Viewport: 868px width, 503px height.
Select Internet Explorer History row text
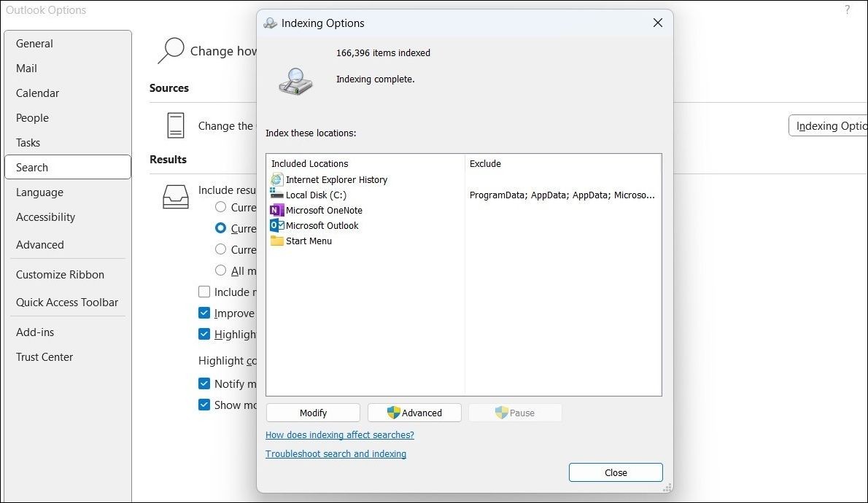(x=336, y=180)
